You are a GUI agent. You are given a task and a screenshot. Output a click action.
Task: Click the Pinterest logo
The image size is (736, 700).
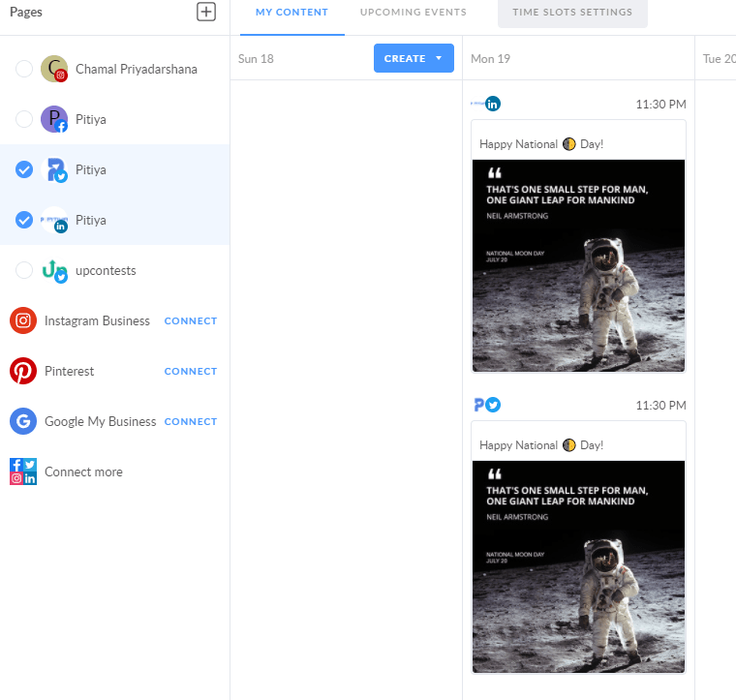coord(23,371)
